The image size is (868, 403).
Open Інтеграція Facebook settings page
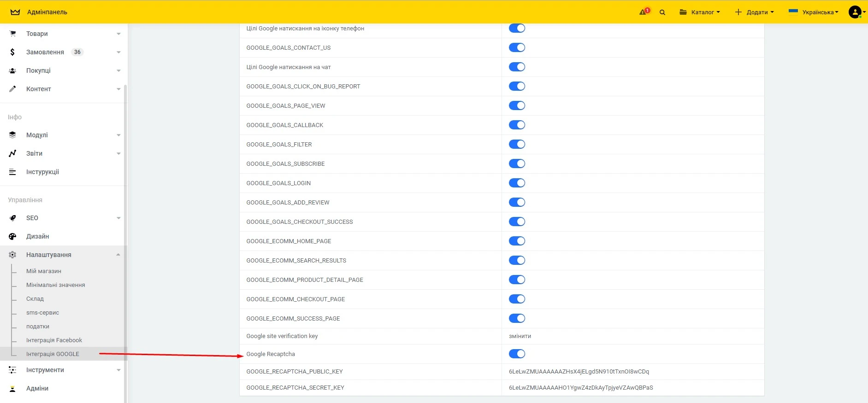(x=54, y=340)
